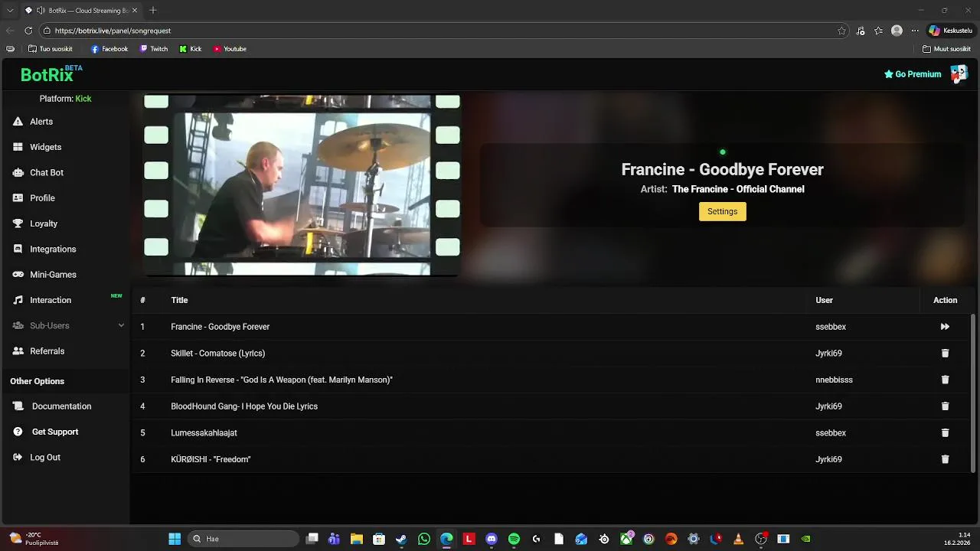The height and width of the screenshot is (551, 980).
Task: Open Muut suosikit bookmarks folder
Action: (x=946, y=49)
